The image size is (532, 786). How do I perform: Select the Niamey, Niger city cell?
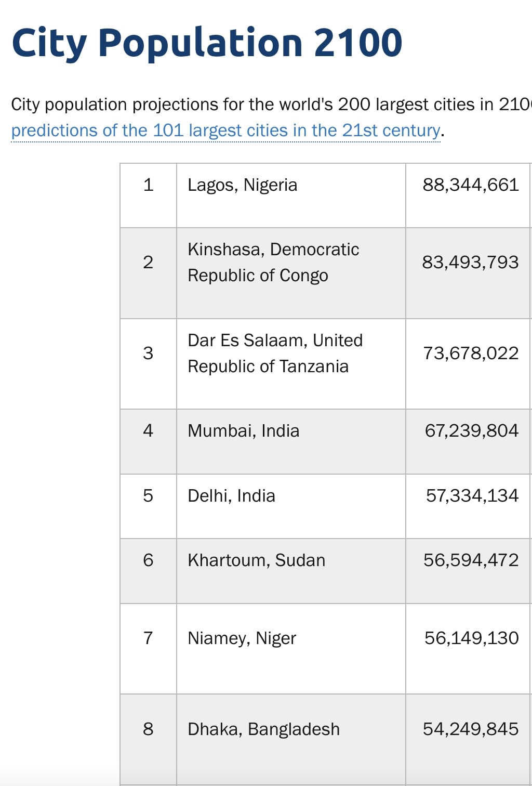point(242,638)
